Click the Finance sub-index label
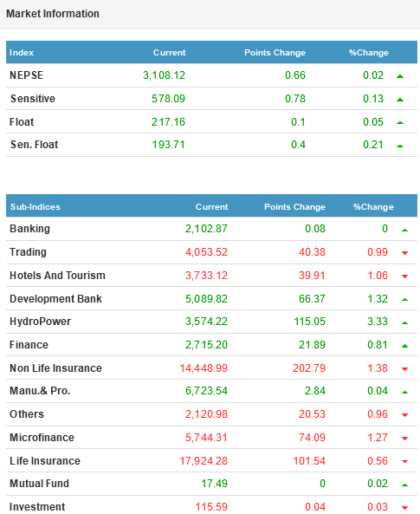This screenshot has height=514, width=420. pos(29,345)
